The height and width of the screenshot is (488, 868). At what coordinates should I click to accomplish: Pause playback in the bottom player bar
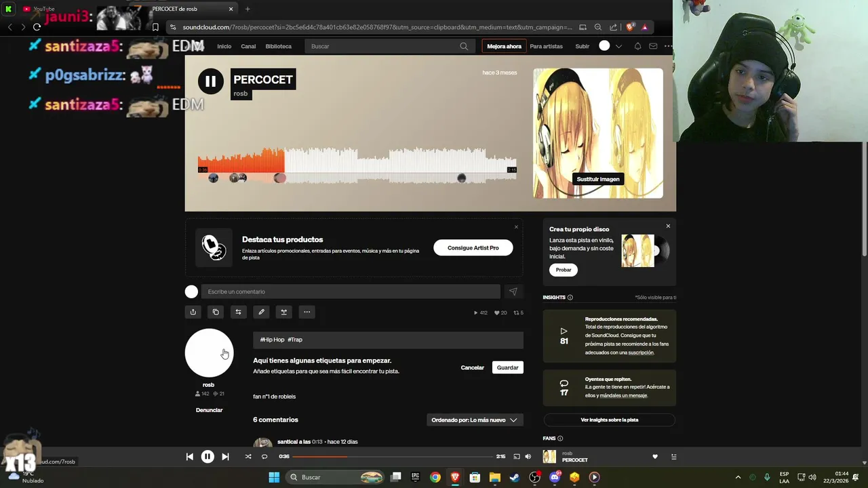[x=208, y=457]
